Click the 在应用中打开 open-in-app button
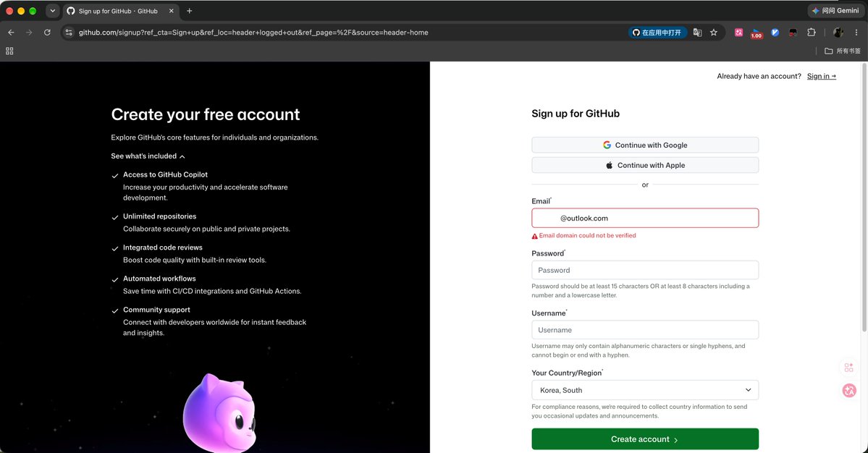868x453 pixels. [x=657, y=33]
